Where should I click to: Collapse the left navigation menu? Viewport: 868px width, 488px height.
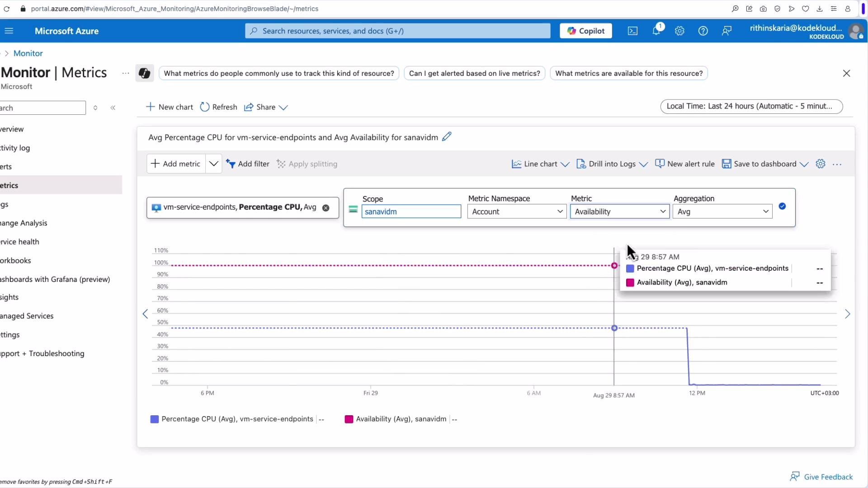113,108
